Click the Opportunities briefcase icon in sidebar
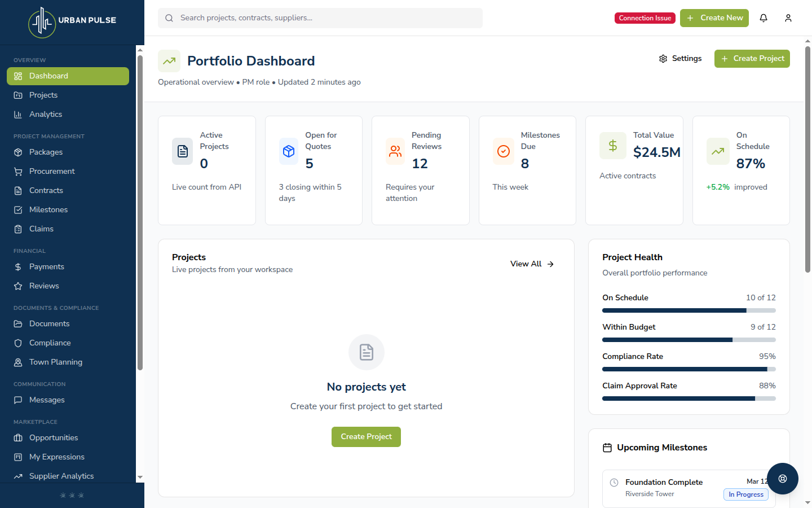This screenshot has width=812, height=508. [x=18, y=438]
